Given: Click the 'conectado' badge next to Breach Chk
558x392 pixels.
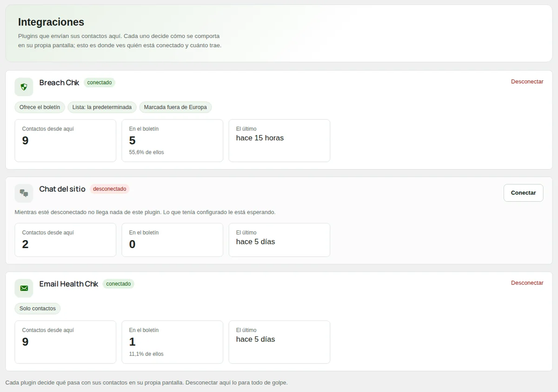Looking at the screenshot, I should click(x=100, y=83).
